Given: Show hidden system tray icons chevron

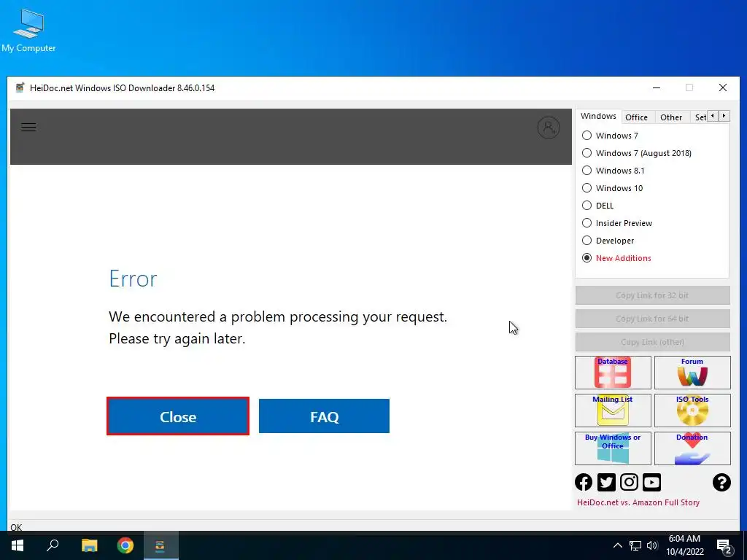Looking at the screenshot, I should [x=617, y=545].
